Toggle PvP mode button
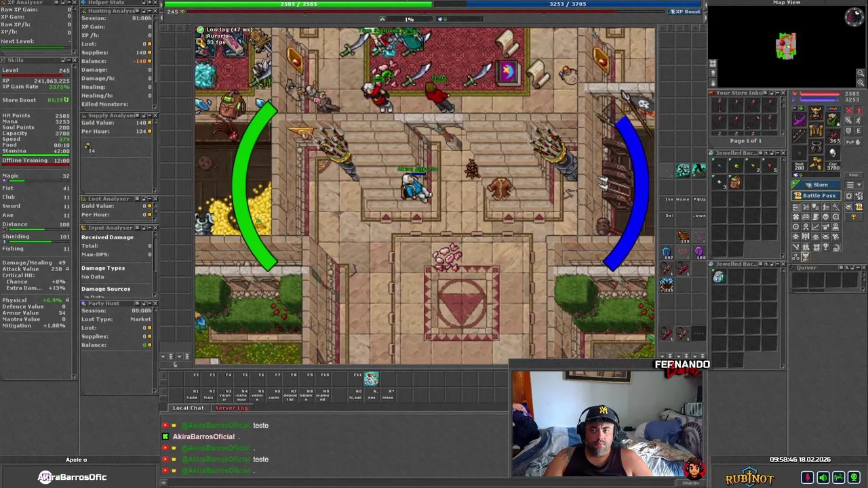Image resolution: width=868 pixels, height=488 pixels. tap(853, 142)
